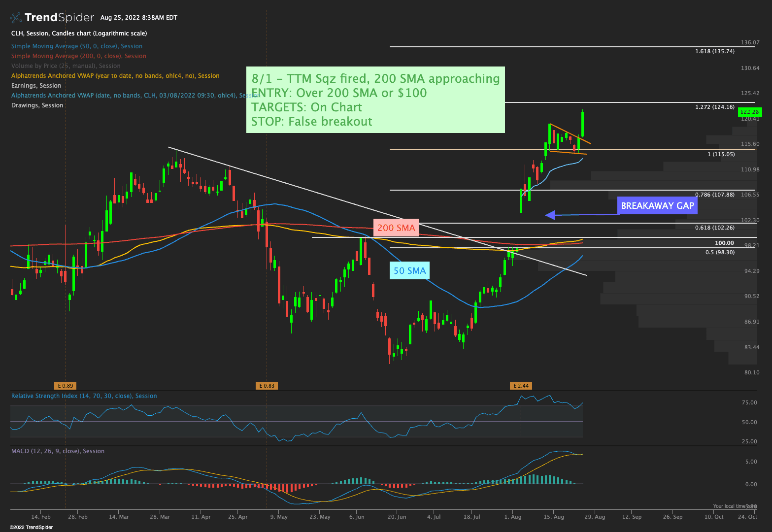Click the E 0.83 earnings marker

[x=266, y=386]
